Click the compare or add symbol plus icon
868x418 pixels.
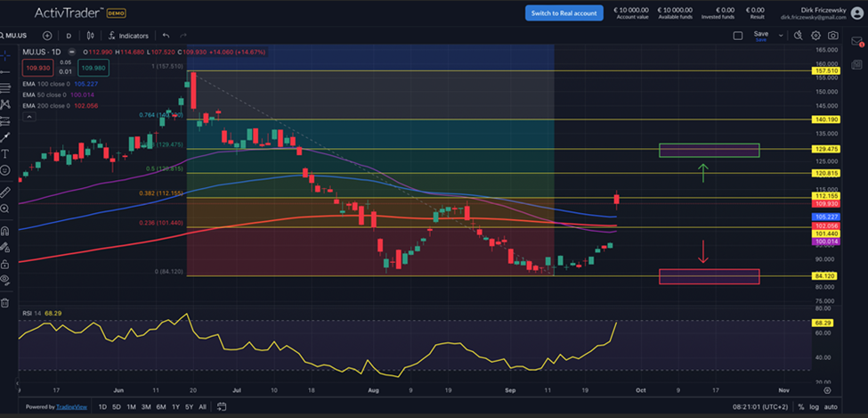point(47,36)
